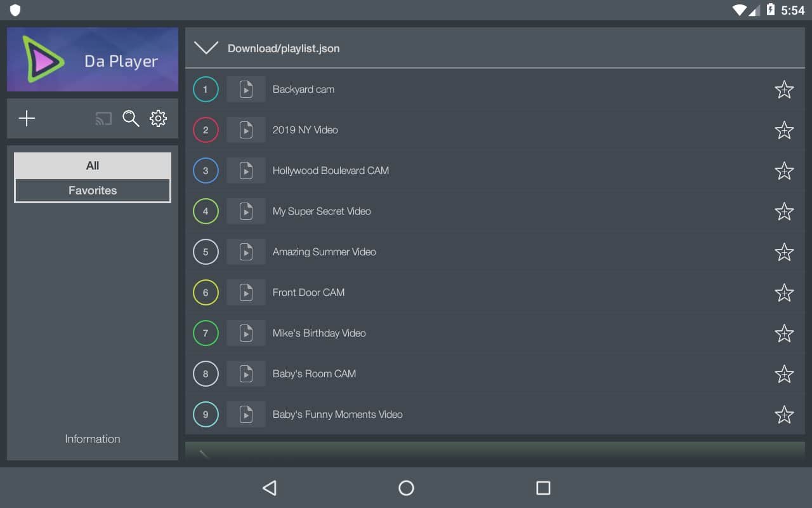Click the plus icon to add playlist
This screenshot has height=508, width=812.
[27, 119]
